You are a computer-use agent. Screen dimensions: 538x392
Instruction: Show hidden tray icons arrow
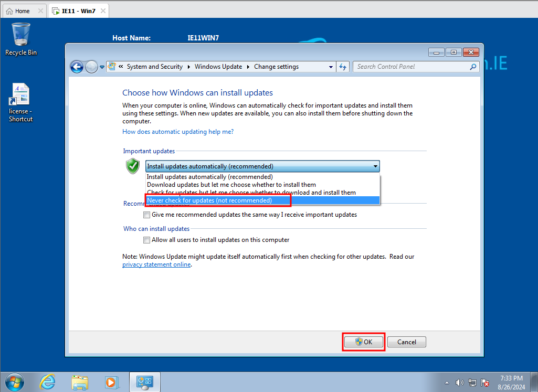(x=447, y=383)
